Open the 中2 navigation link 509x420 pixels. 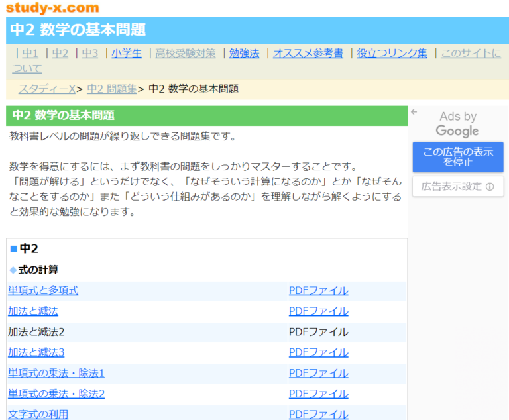tap(60, 53)
